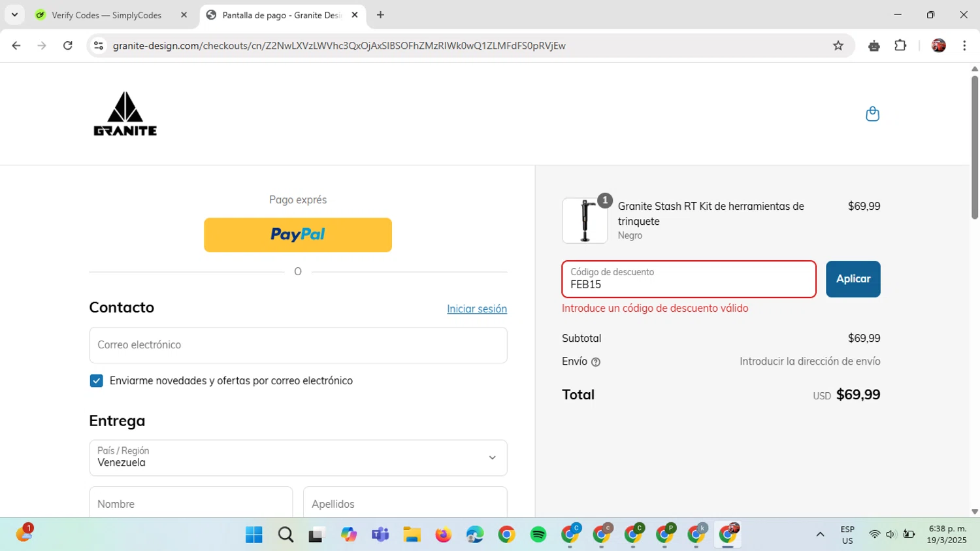Click the Iniciar sesión link
This screenshot has width=980, height=551.
tap(477, 309)
